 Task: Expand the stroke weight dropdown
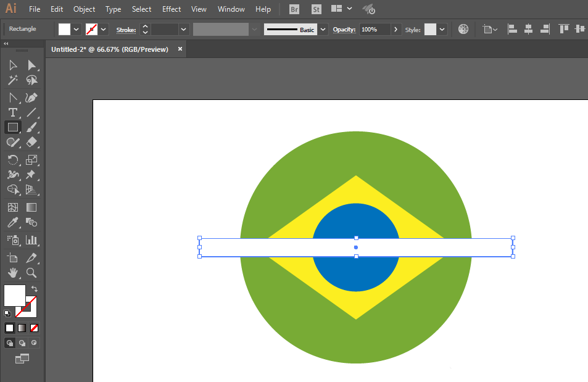pos(183,29)
